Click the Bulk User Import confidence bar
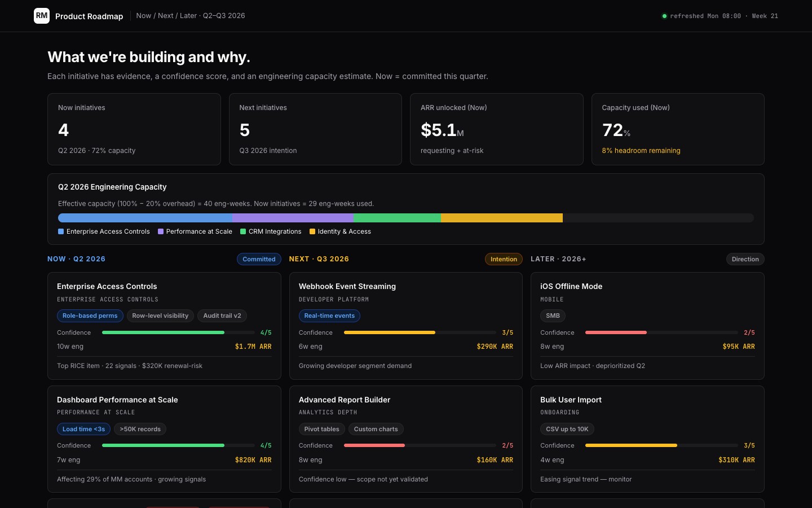The height and width of the screenshot is (508, 812). 662,445
